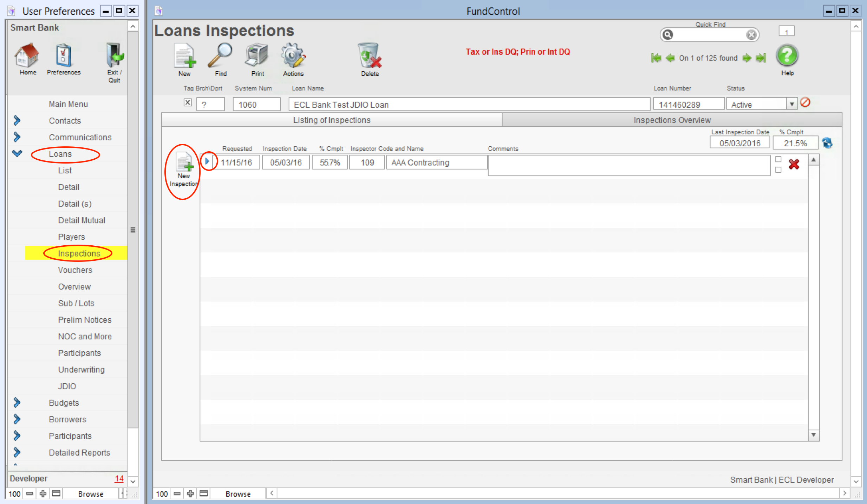
Task: Click the Exit / Quit door icon
Action: [115, 55]
